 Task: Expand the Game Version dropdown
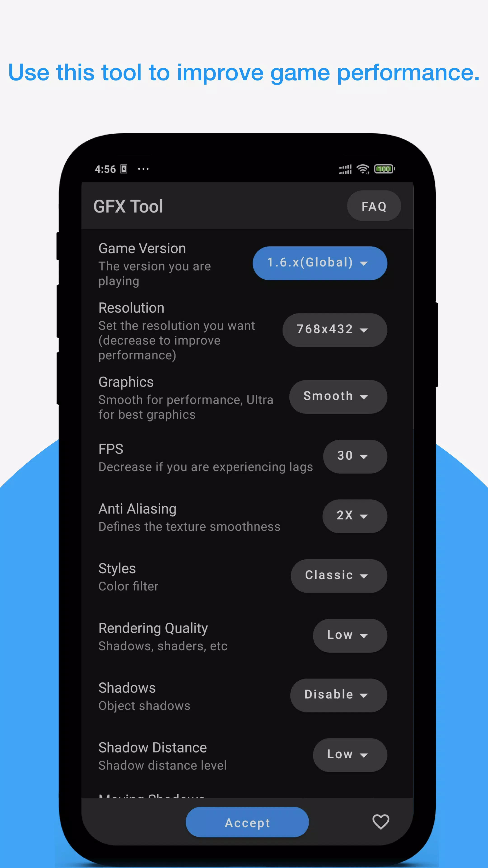320,262
